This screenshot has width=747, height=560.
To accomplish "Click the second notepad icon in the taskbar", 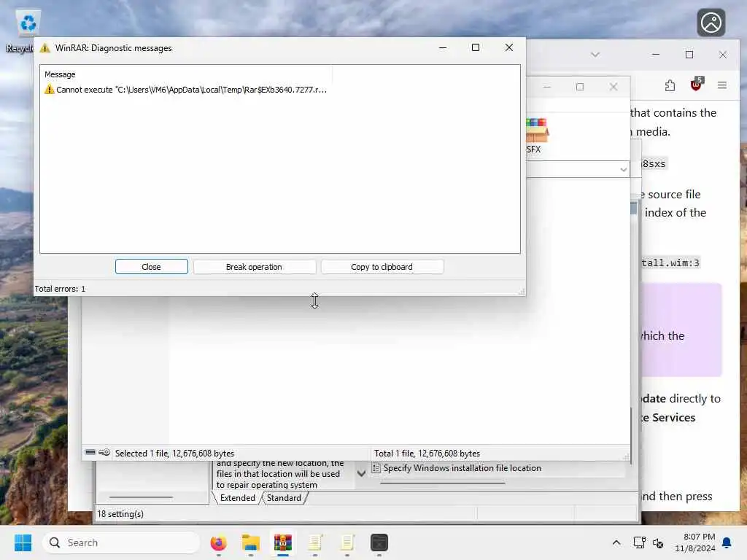I will [347, 542].
